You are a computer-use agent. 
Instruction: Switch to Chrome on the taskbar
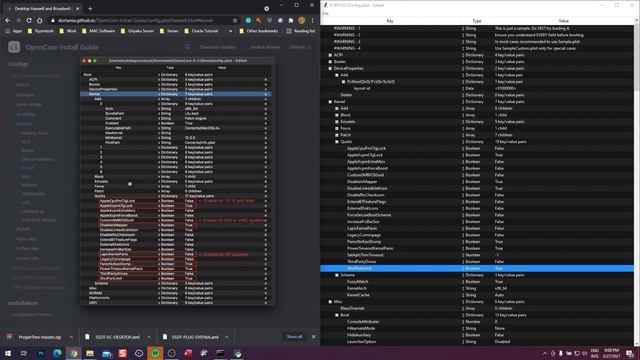tap(73, 353)
